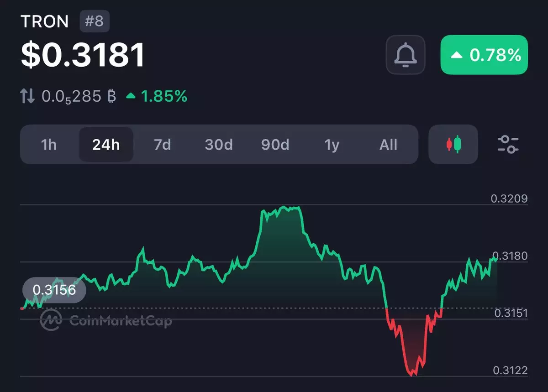
Task: Tap the price alert bell icon
Action: (405, 55)
